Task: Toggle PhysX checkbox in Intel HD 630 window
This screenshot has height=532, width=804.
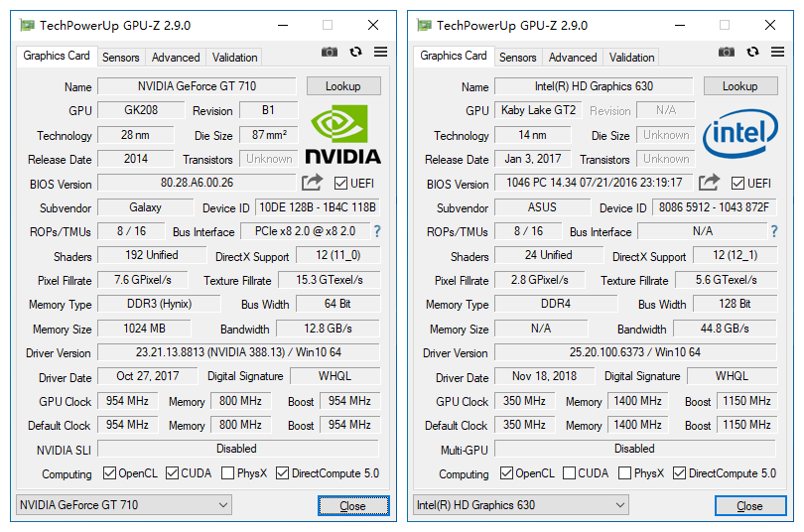Action: [x=624, y=472]
